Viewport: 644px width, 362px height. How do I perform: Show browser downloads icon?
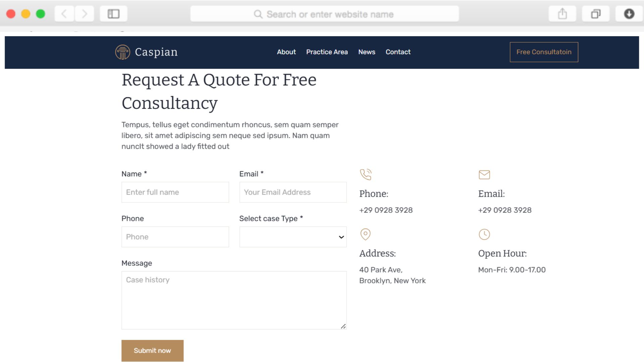click(x=629, y=14)
